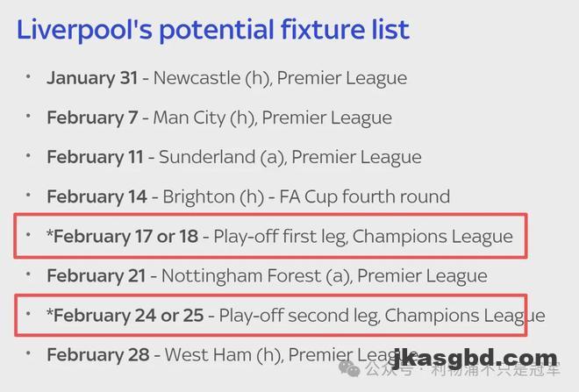Click the bullet point beside January 31
This screenshot has height=392, width=579.
[27, 77]
